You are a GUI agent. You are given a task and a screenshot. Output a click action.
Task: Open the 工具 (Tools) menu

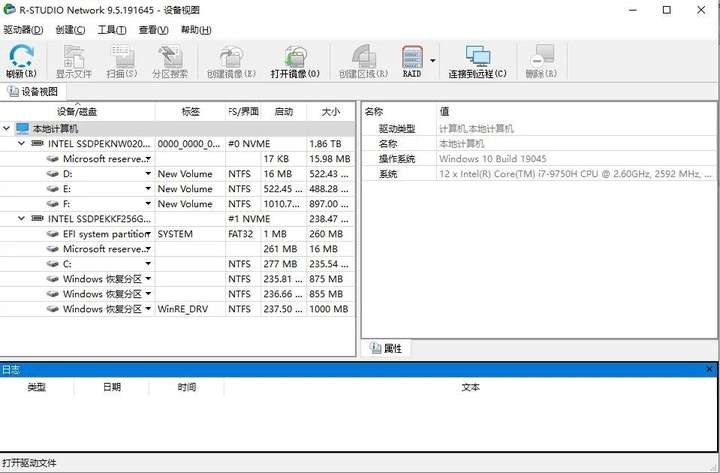click(112, 30)
